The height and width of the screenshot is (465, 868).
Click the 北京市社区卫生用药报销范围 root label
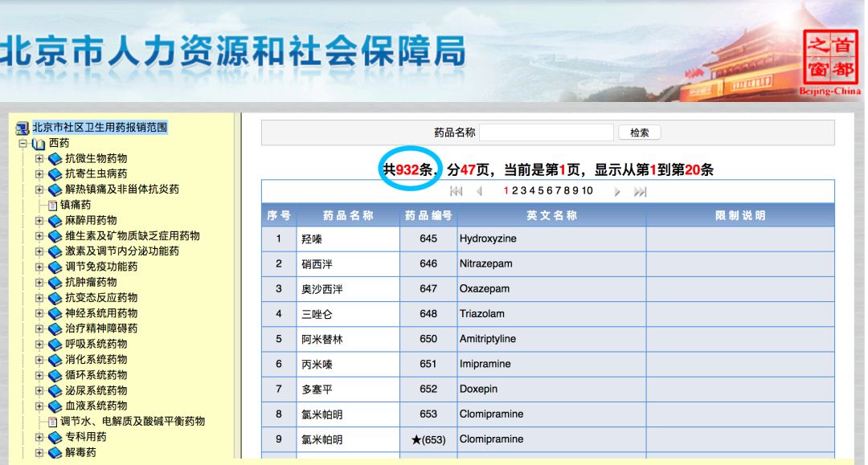pyautogui.click(x=100, y=128)
